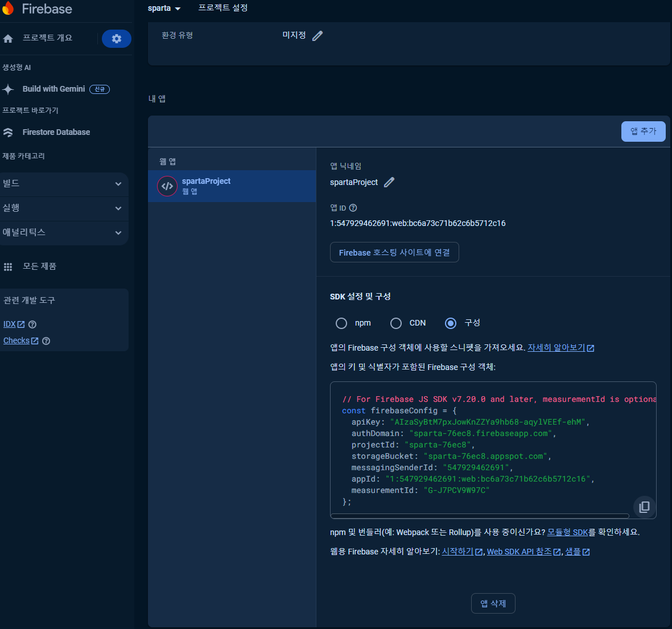Click the SDK 설정 및 구성 heading
672x629 pixels.
[x=360, y=296]
